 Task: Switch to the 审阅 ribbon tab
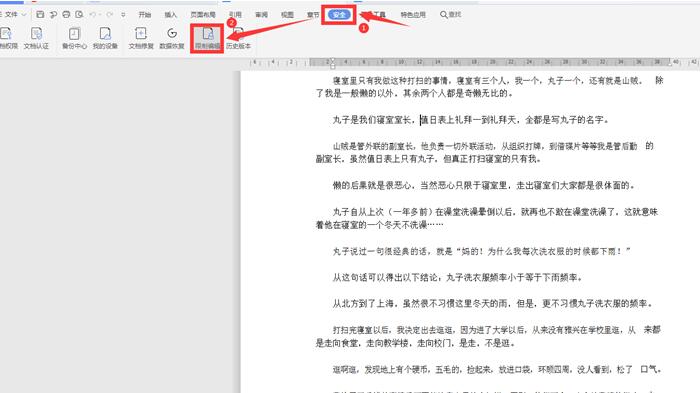[261, 15]
